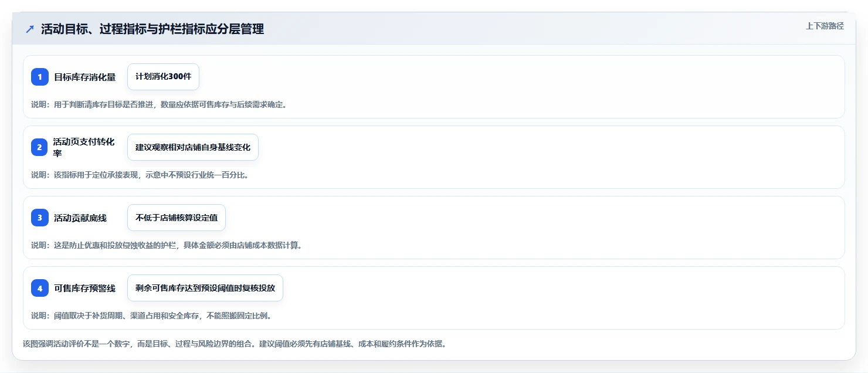Click the 剩余可售库存达到预设阈值时复核投放 pill

(205, 288)
